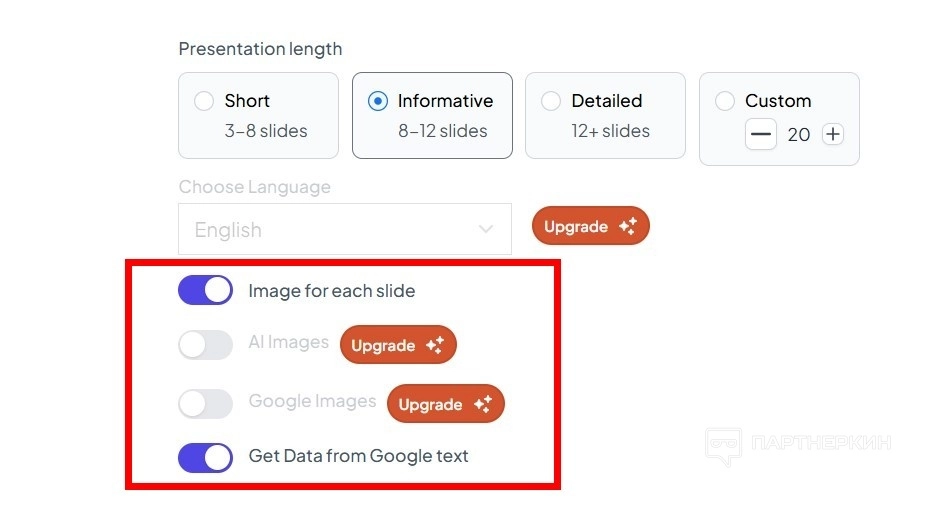Viewport: 942px width, 519px height.
Task: Select the Short presentation length radio
Action: point(204,101)
